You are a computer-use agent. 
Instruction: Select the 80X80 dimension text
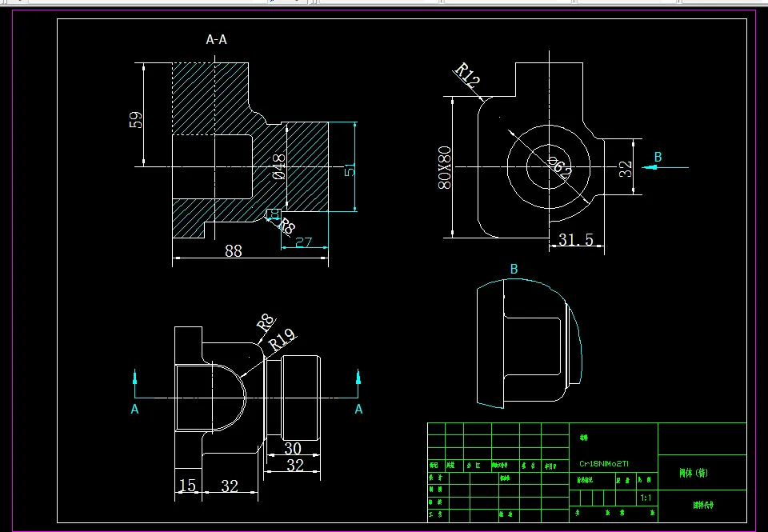[x=445, y=167]
